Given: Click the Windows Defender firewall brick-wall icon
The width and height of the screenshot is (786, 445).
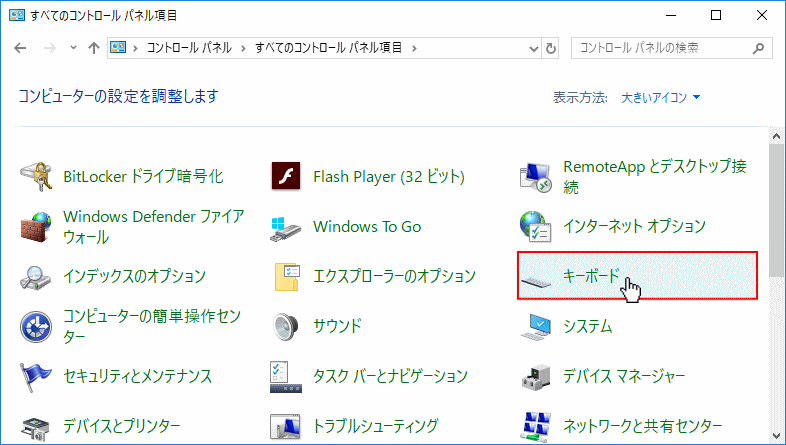Looking at the screenshot, I should click(36, 227).
